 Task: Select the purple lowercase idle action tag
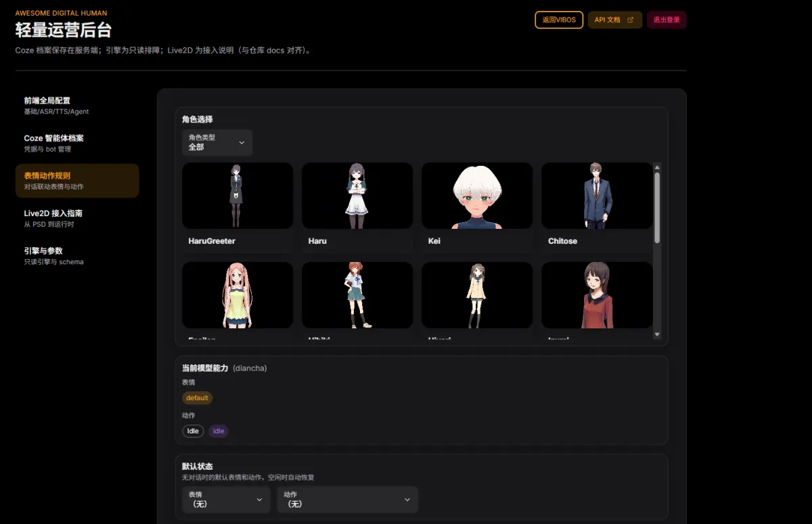pos(219,431)
